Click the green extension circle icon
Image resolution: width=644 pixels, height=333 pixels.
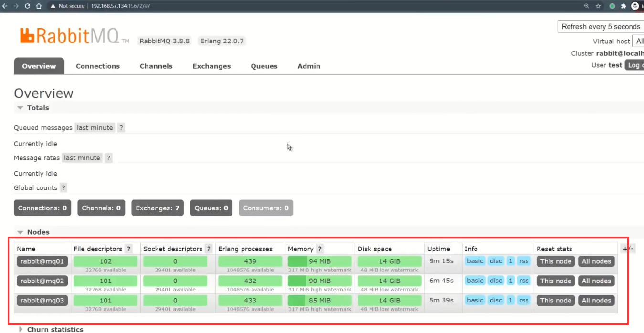[612, 6]
